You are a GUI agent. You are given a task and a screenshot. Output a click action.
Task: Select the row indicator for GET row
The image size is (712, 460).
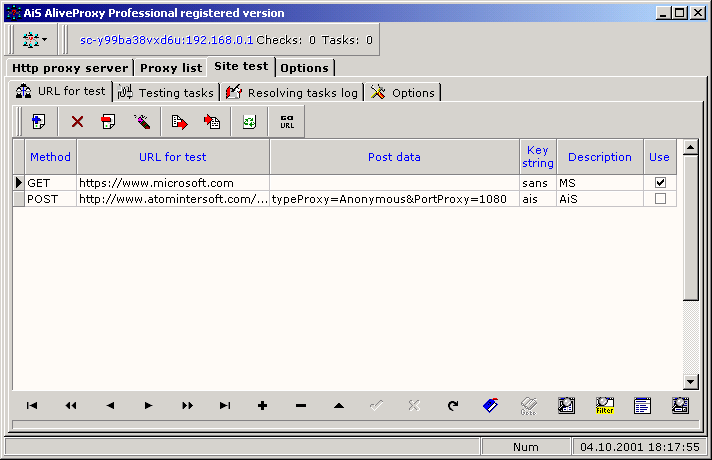[x=19, y=183]
